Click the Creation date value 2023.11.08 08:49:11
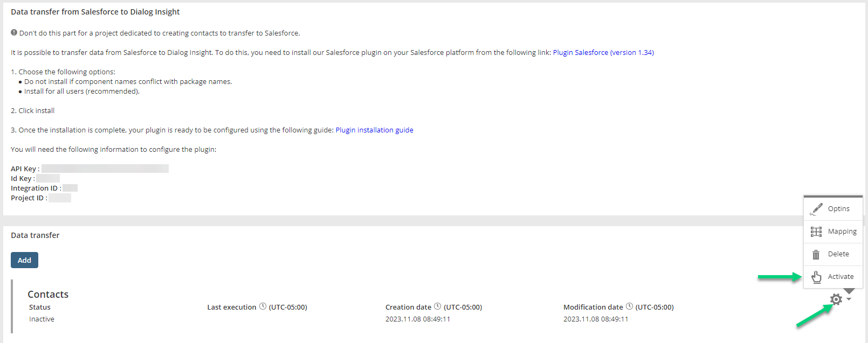 418,319
